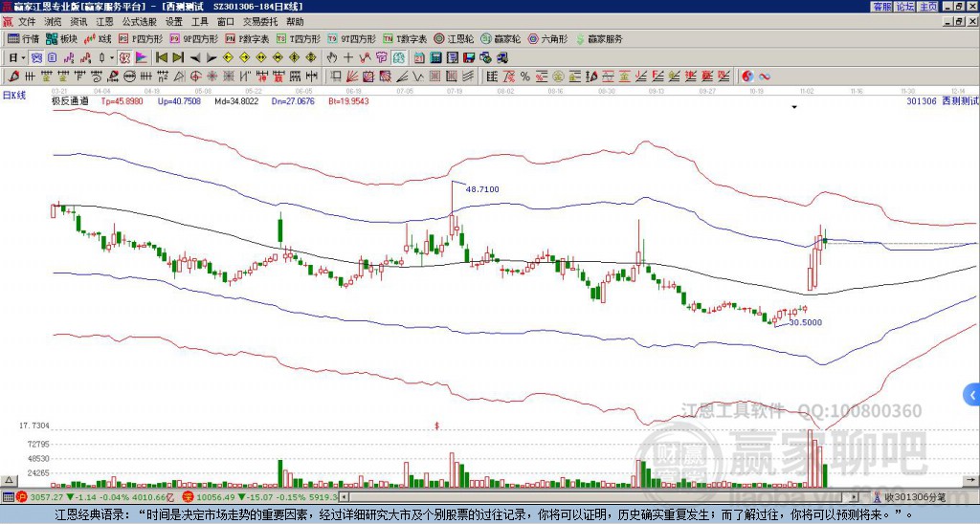Click Shanghai index 3057.27 in status bar
The width and height of the screenshot is (980, 524).
[x=47, y=497]
